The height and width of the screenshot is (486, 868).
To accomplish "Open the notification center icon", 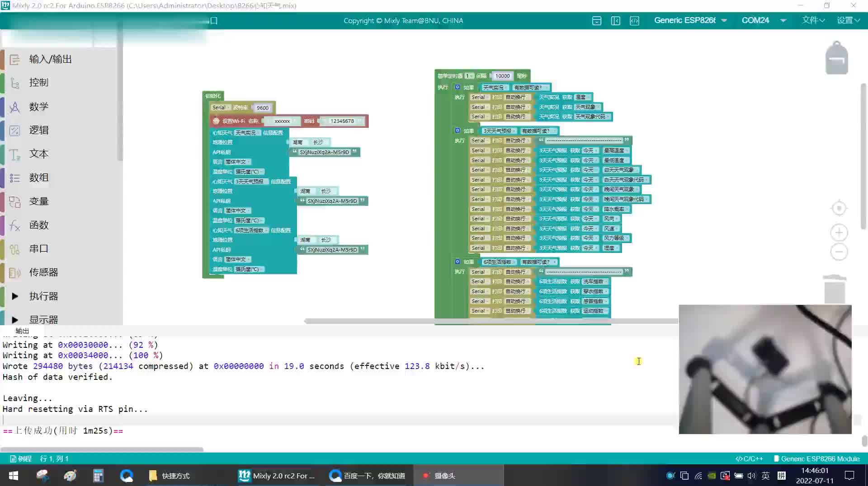I will point(849,476).
